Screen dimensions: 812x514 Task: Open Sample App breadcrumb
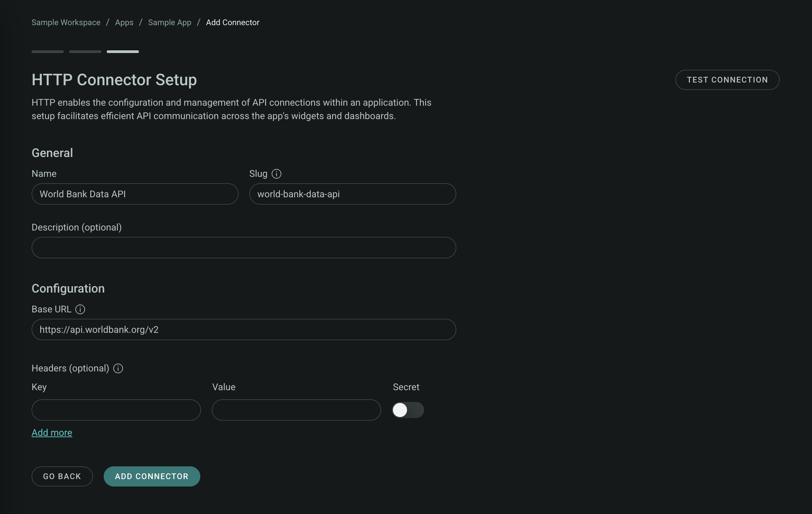(x=170, y=22)
